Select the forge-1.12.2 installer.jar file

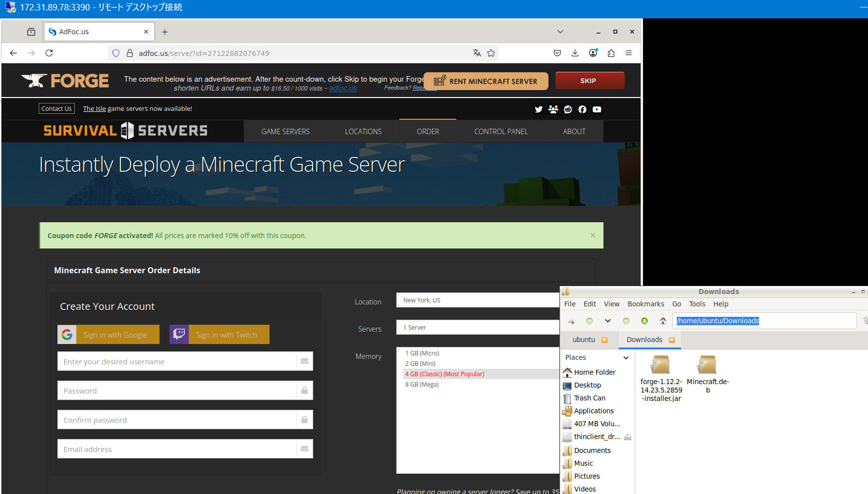(x=661, y=378)
